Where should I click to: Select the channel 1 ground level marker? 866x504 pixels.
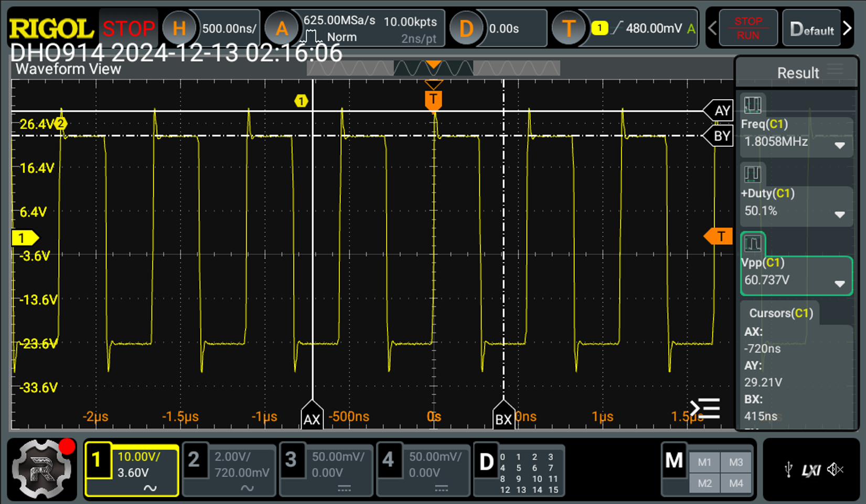coord(25,238)
